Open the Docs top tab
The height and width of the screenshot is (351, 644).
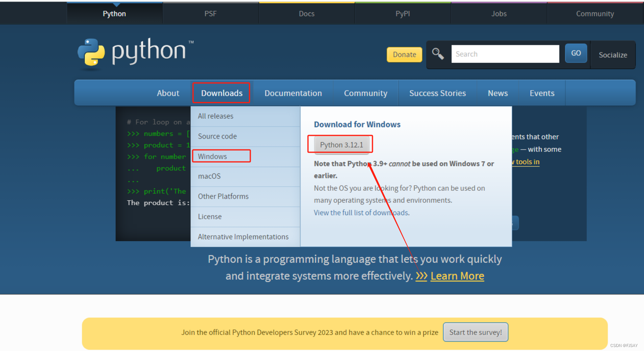click(307, 14)
